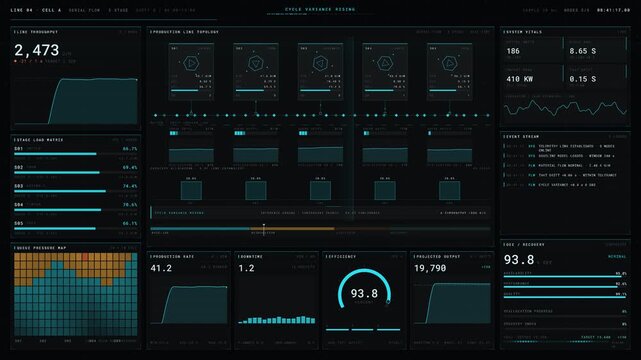Click the 410 KW value in System Vitals
Viewport: 641px width, 360px height.
(x=520, y=79)
